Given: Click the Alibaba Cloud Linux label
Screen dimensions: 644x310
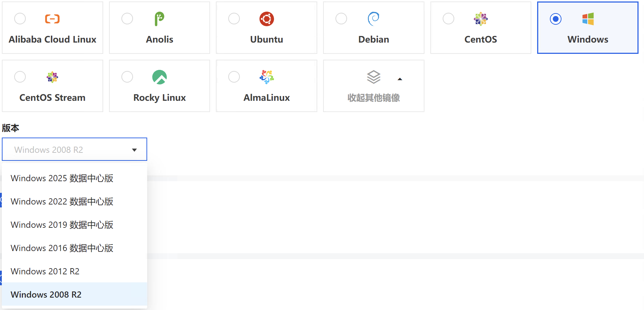Looking at the screenshot, I should (52, 39).
